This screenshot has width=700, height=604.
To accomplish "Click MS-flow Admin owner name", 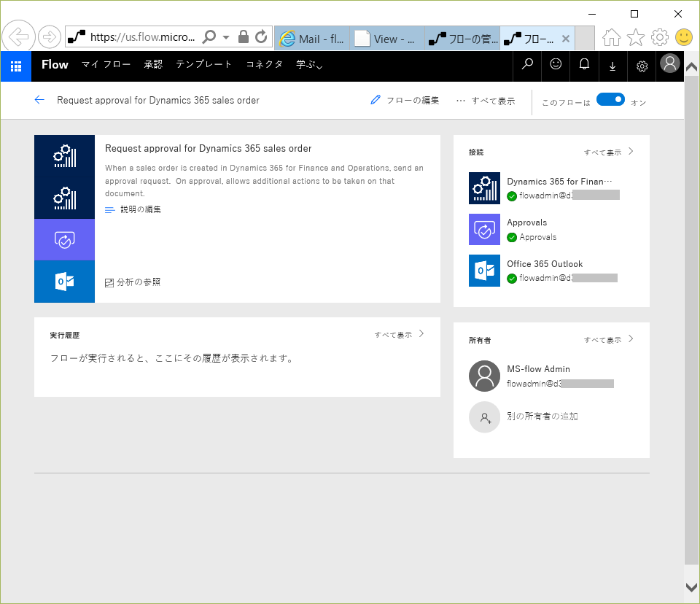I will pos(538,369).
